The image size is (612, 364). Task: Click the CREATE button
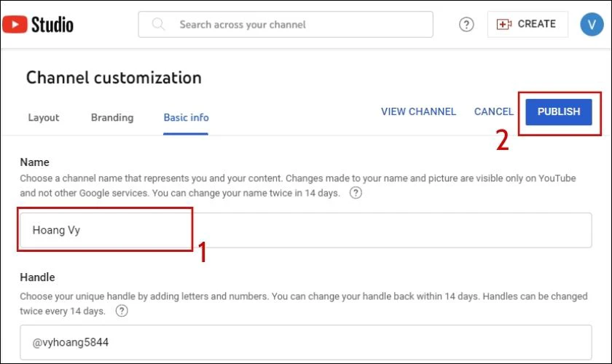coord(527,24)
